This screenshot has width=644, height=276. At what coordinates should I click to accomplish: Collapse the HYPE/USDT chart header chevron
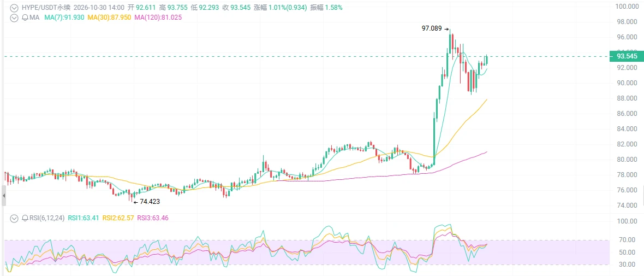click(x=14, y=8)
